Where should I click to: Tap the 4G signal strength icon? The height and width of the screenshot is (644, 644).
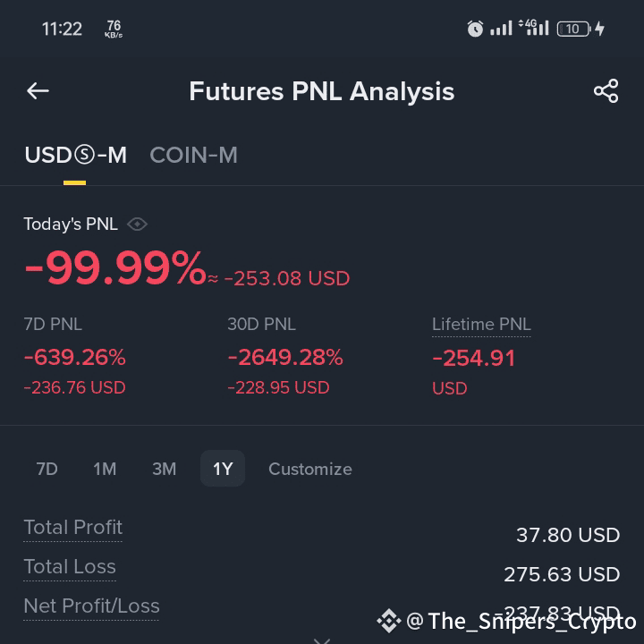pyautogui.click(x=534, y=28)
